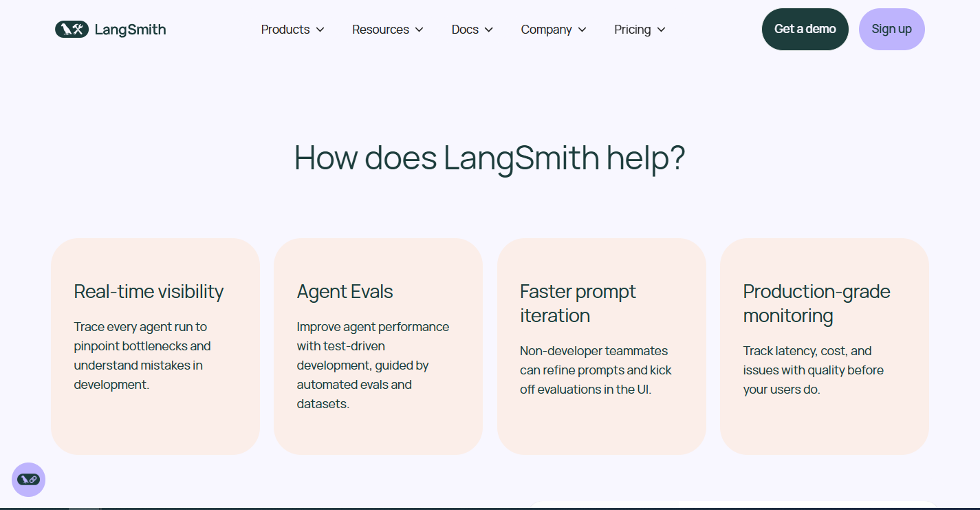Viewport: 980px width, 510px height.
Task: Click the 'Improve agent performance' description
Action: (x=373, y=365)
